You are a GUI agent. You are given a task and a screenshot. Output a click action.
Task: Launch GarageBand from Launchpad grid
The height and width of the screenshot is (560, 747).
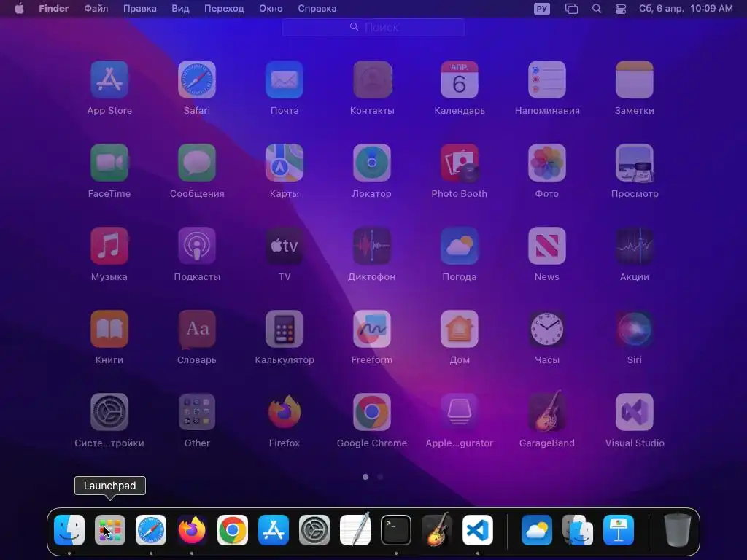(x=547, y=412)
